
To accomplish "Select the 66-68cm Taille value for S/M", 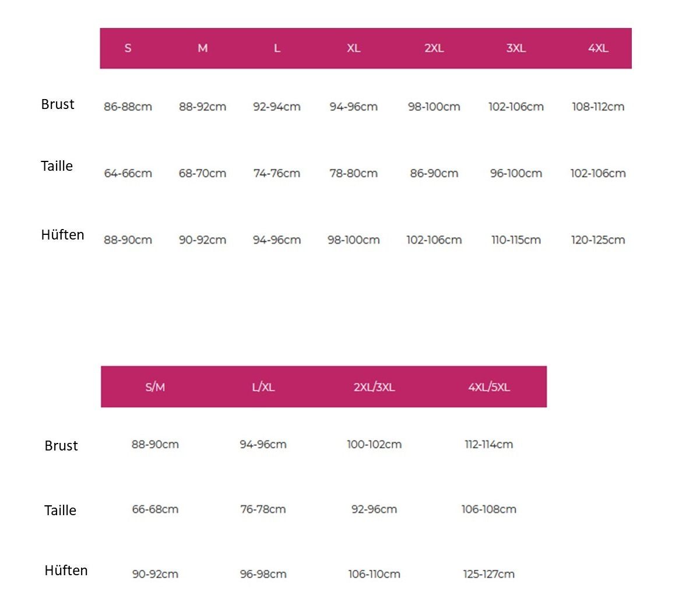I will (155, 509).
